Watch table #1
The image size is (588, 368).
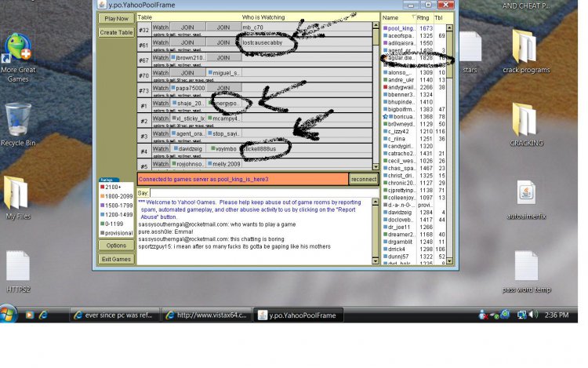(161, 103)
